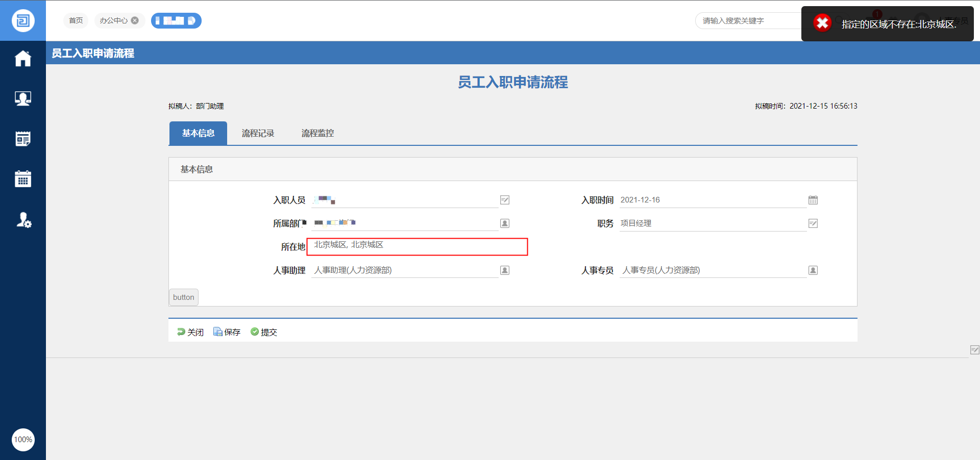Open the 流程监控 tab

(x=317, y=133)
